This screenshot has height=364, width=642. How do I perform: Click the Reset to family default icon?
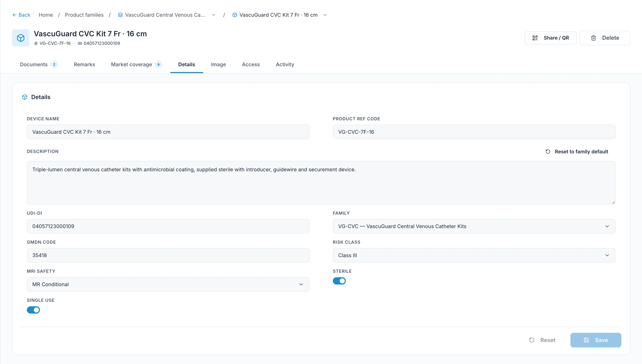(548, 152)
